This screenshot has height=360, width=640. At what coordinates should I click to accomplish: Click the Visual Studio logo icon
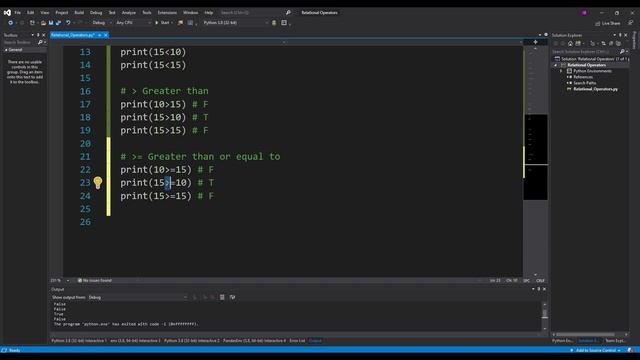click(7, 13)
